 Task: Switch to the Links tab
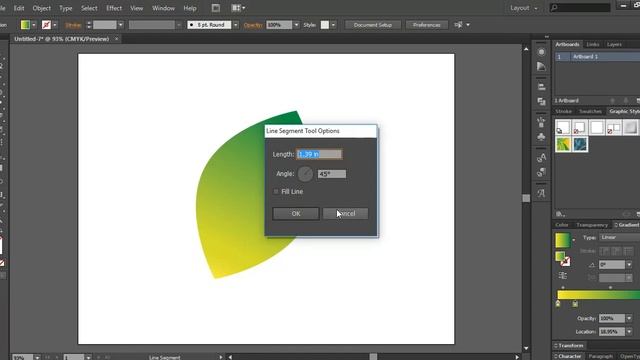coord(592,44)
